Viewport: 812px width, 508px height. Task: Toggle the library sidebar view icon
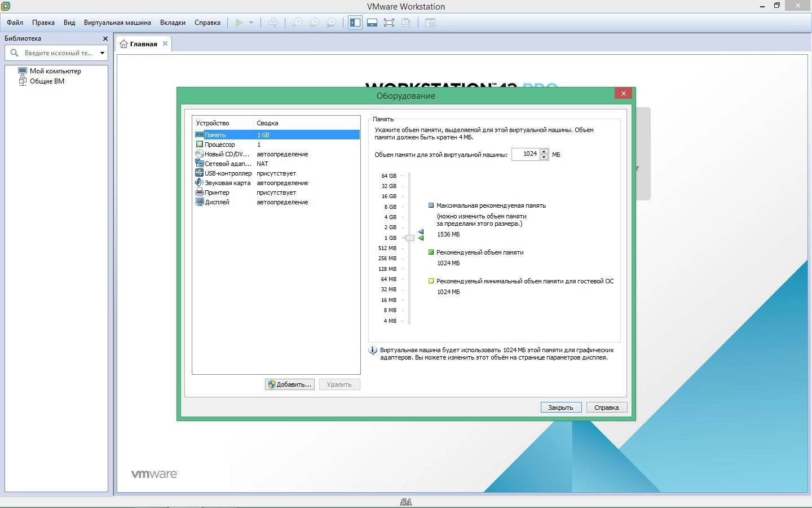355,23
